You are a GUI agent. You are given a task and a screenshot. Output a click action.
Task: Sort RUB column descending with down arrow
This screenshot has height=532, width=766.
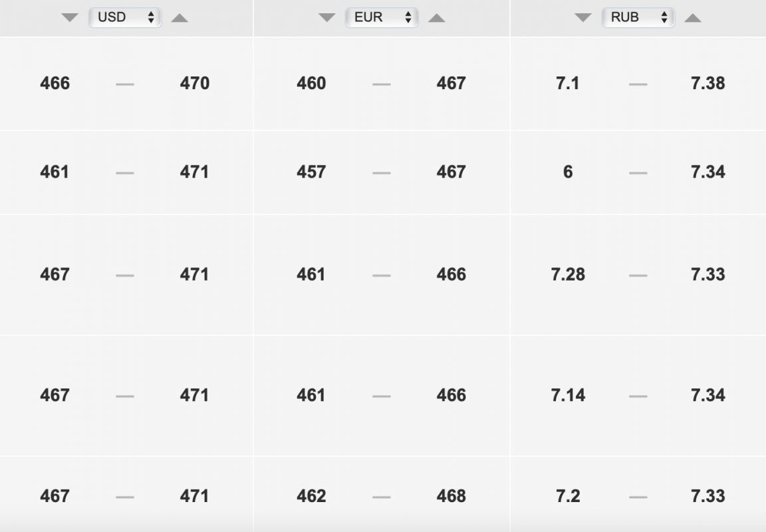pyautogui.click(x=583, y=18)
